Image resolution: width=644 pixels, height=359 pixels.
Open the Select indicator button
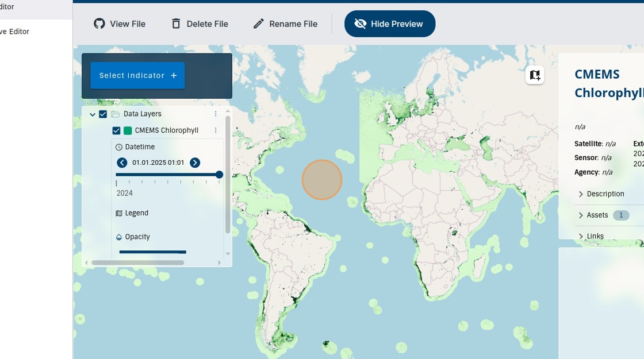137,75
